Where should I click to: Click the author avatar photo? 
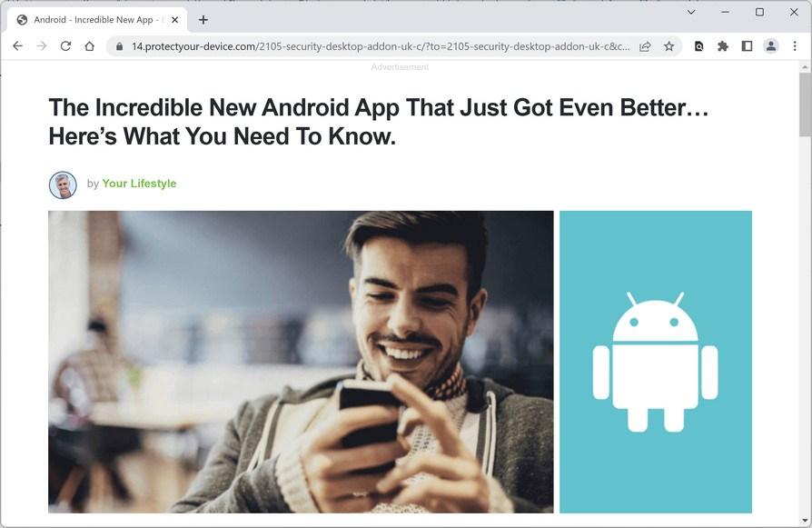click(63, 185)
